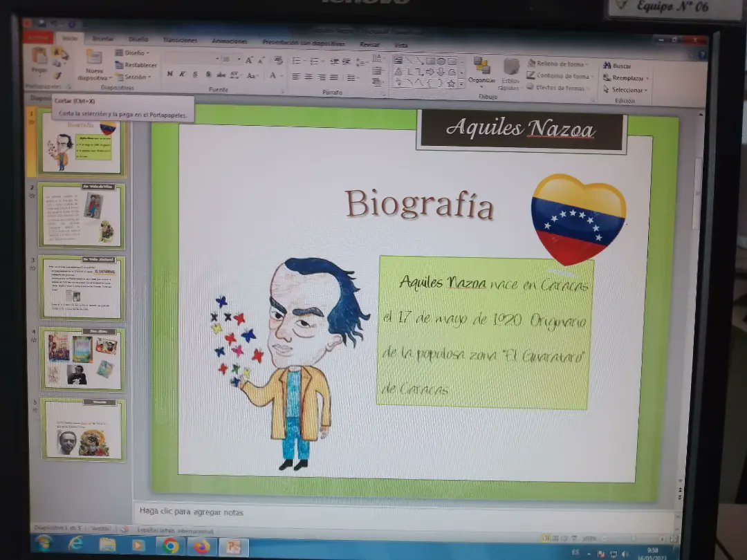The height and width of the screenshot is (560, 747).
Task: Clear all formatting eraser icon
Action: point(278,60)
